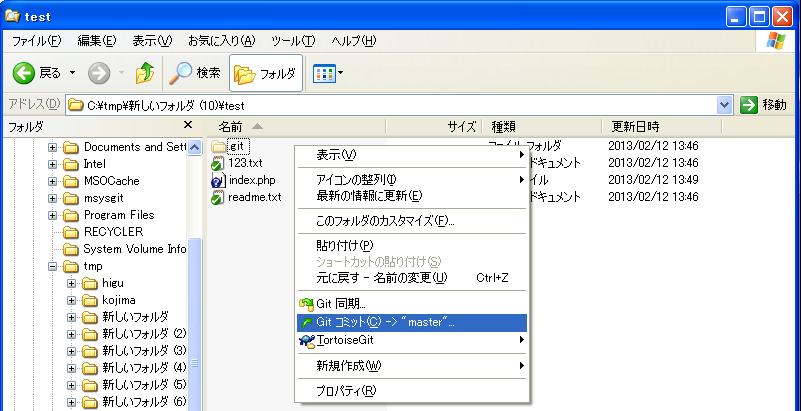Click the folder tree vertical scrollbar
This screenshot has width=801, height=411.
tap(195, 300)
